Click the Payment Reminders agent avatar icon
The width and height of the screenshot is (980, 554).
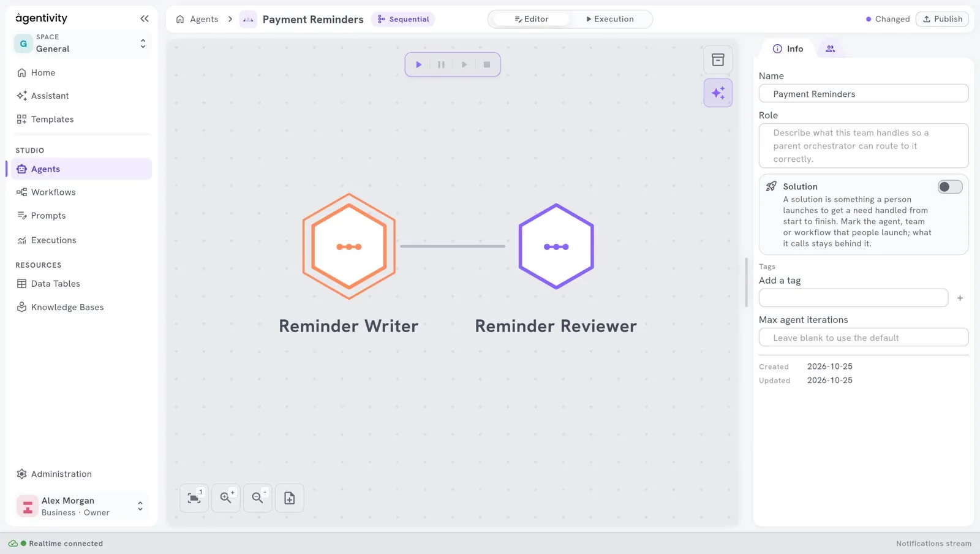[x=248, y=19]
